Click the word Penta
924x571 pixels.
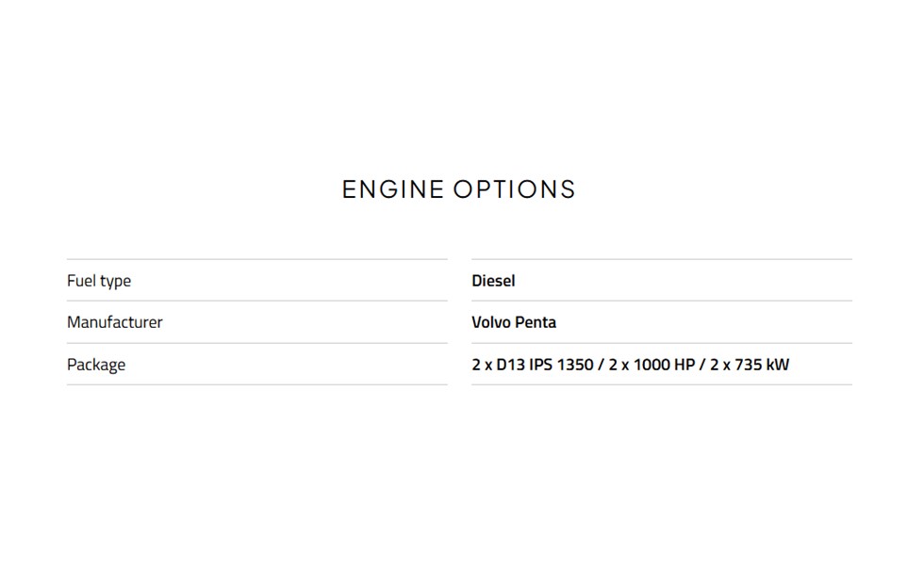point(536,322)
